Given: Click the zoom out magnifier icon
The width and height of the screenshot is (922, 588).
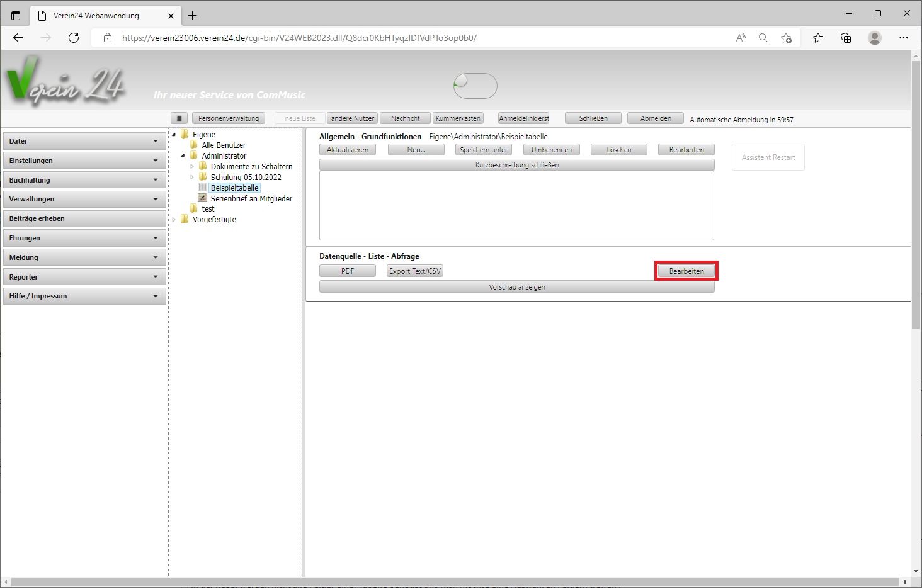Looking at the screenshot, I should pos(763,38).
